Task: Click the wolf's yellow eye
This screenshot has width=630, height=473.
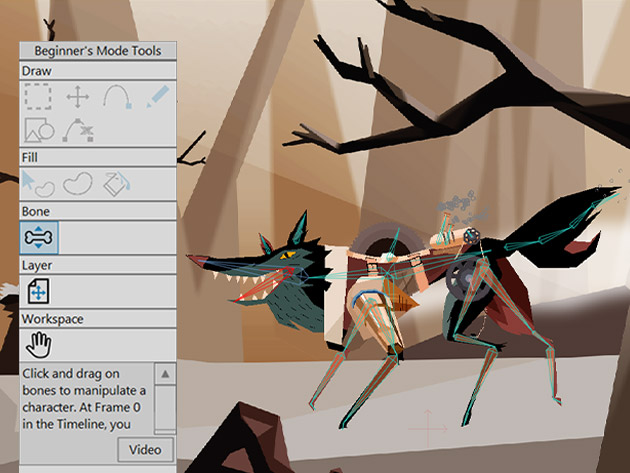Action: pos(288,255)
